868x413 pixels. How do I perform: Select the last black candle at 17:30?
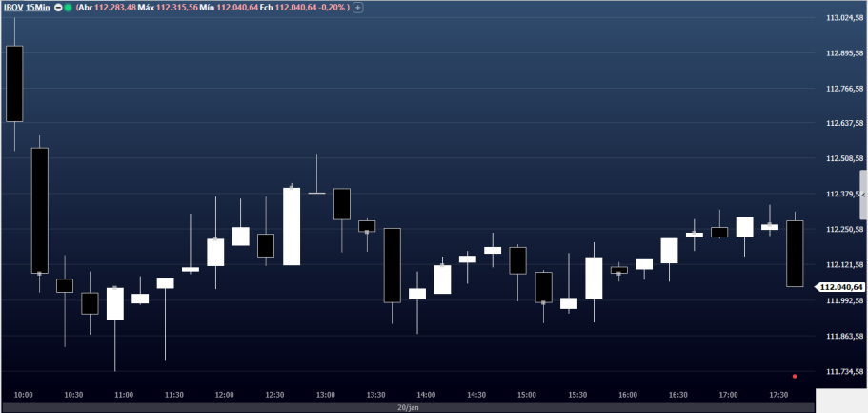795,253
